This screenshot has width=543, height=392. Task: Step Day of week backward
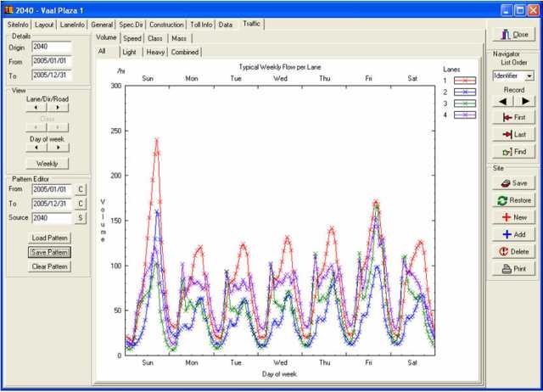coord(36,148)
